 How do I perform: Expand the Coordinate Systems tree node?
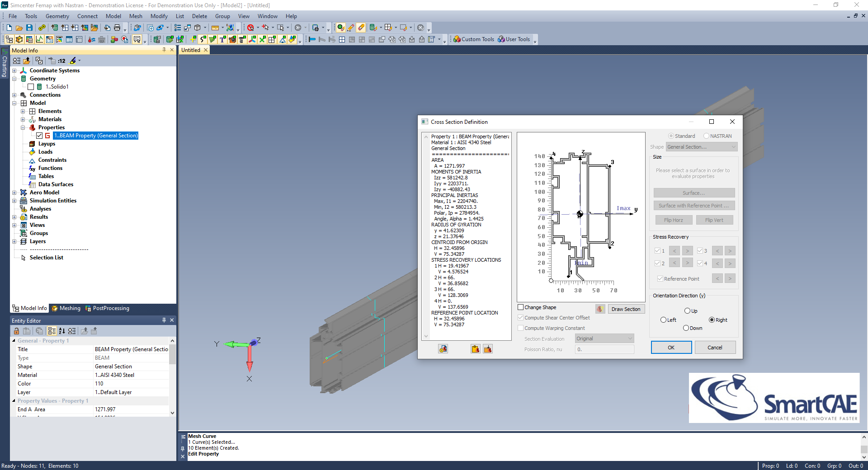tap(14, 70)
